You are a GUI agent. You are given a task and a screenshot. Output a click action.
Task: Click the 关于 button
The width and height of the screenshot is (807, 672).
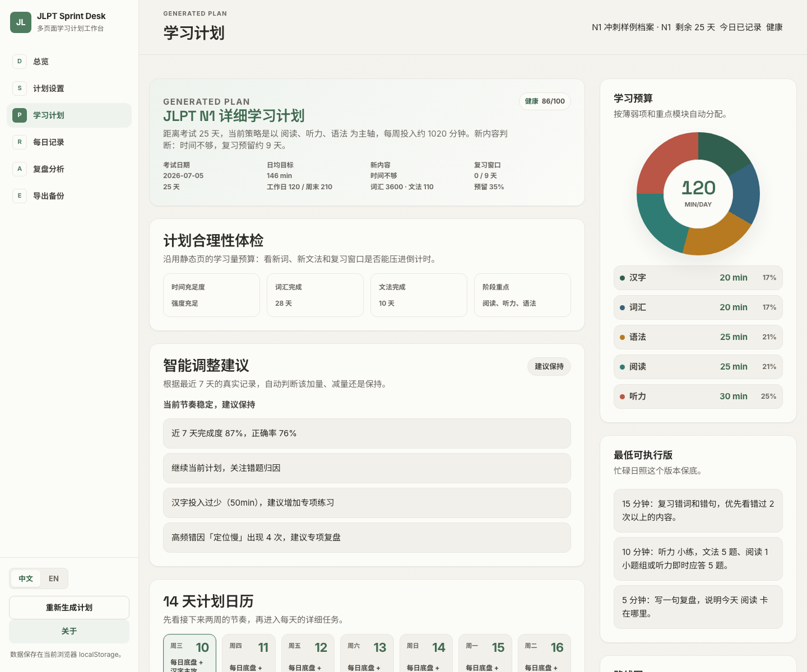click(69, 631)
